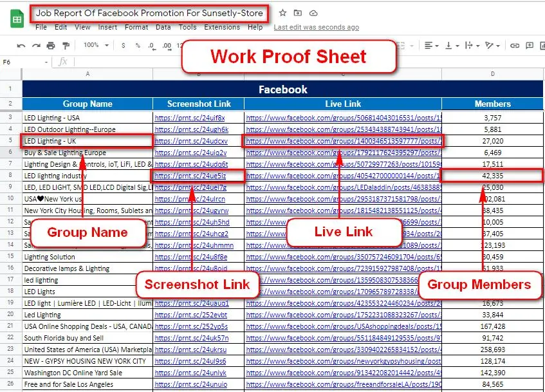Open LEDaladdin Facebook group link

[344, 187]
